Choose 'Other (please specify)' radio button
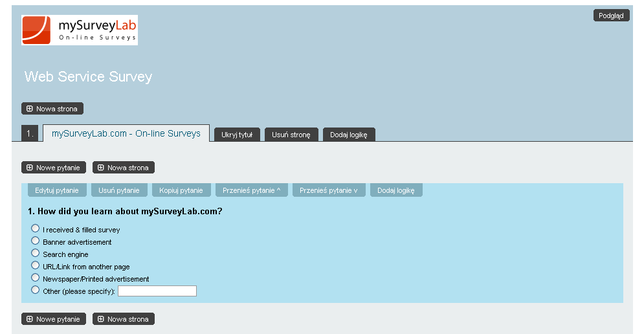The image size is (644, 334). pyautogui.click(x=36, y=290)
